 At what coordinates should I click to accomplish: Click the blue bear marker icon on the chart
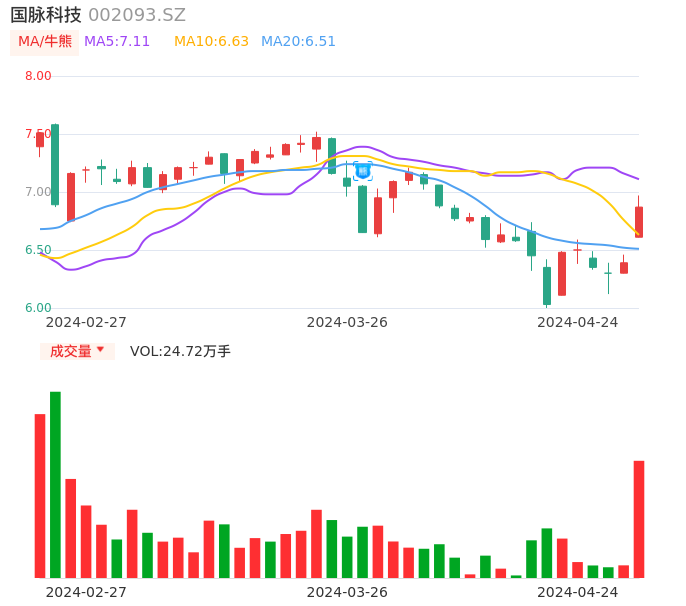point(363,171)
